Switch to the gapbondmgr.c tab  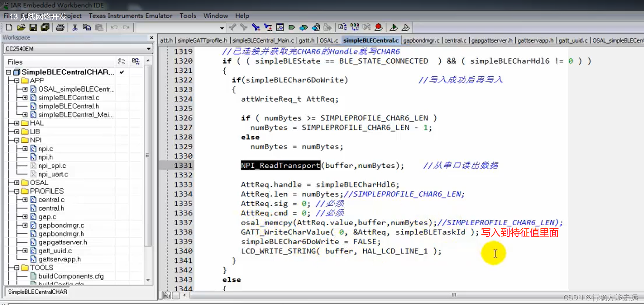pyautogui.click(x=421, y=40)
